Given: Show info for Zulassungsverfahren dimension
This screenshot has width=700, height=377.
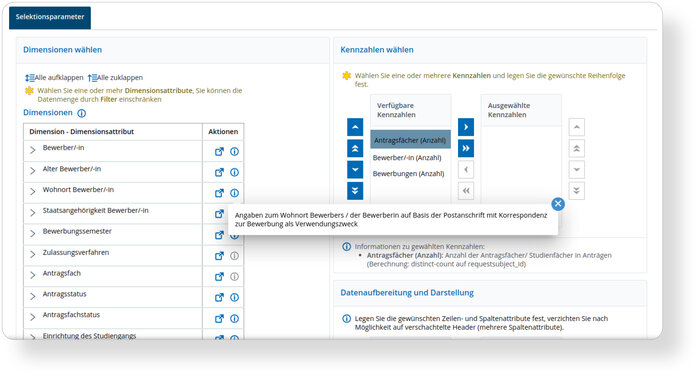Looking at the screenshot, I should [x=234, y=256].
